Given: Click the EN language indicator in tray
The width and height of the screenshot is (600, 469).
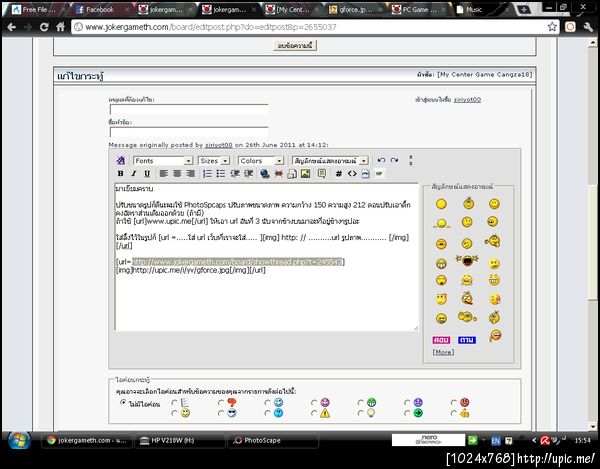Looking at the screenshot, I should tap(496, 441).
